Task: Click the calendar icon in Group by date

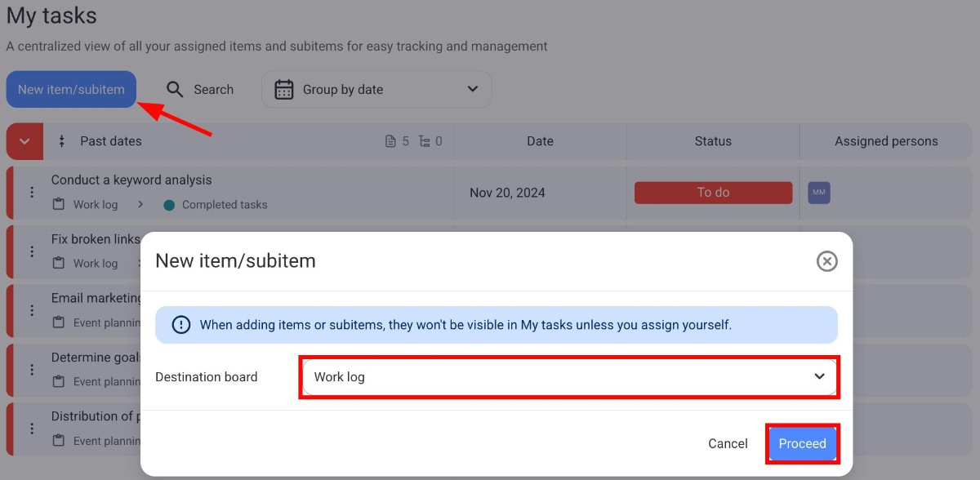Action: click(283, 89)
